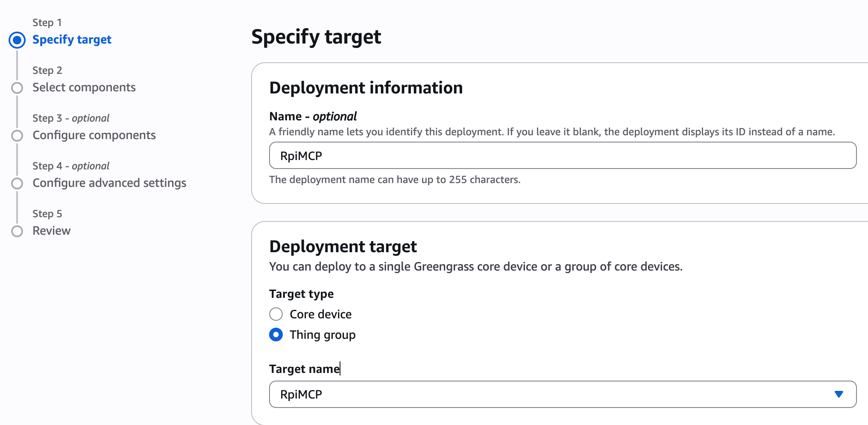868x425 pixels.
Task: Select the Thing group radio button
Action: click(x=276, y=335)
